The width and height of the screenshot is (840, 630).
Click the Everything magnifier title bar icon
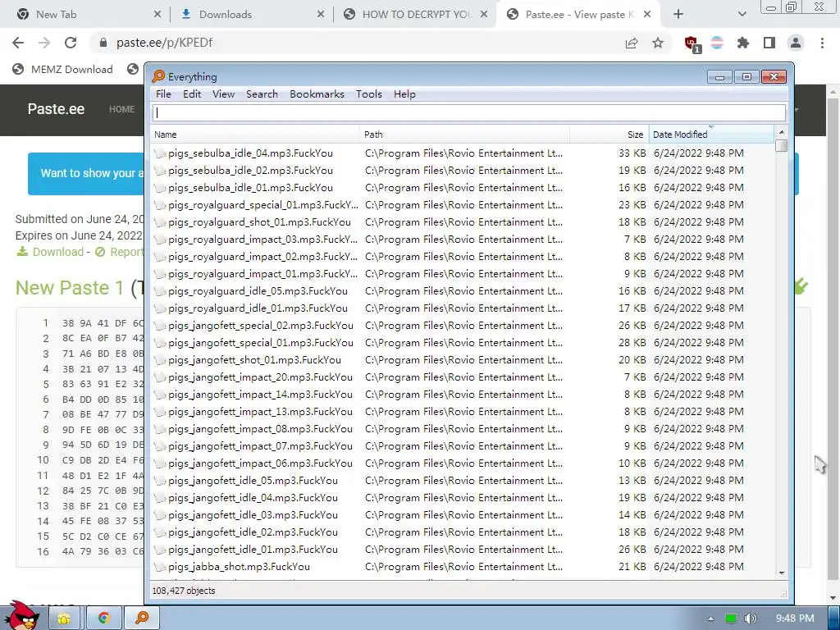click(158, 76)
